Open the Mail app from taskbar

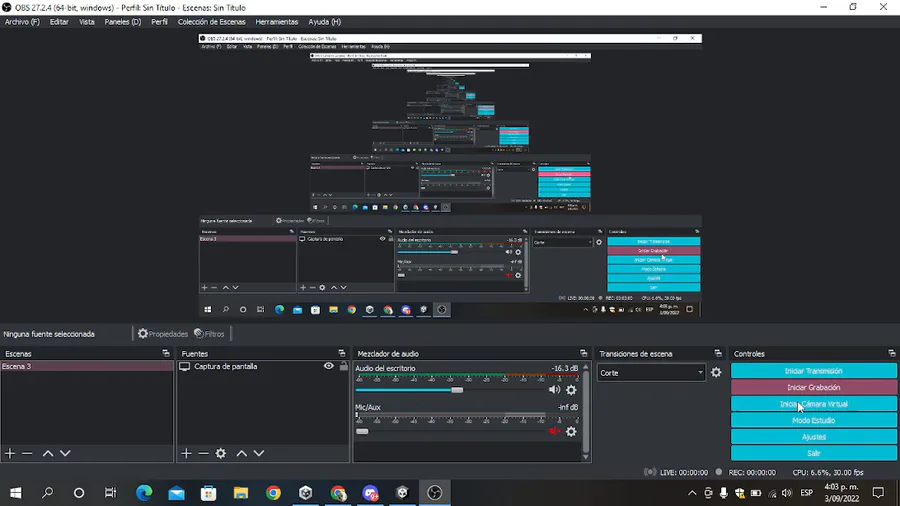click(176, 493)
